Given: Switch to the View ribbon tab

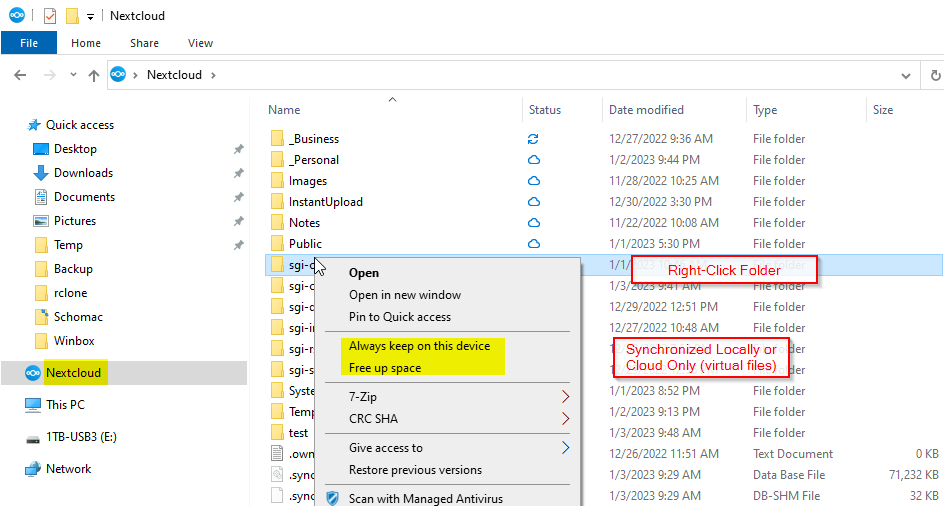Looking at the screenshot, I should [x=200, y=43].
